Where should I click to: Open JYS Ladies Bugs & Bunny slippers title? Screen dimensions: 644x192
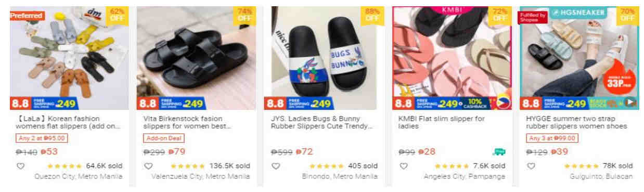(x=322, y=122)
